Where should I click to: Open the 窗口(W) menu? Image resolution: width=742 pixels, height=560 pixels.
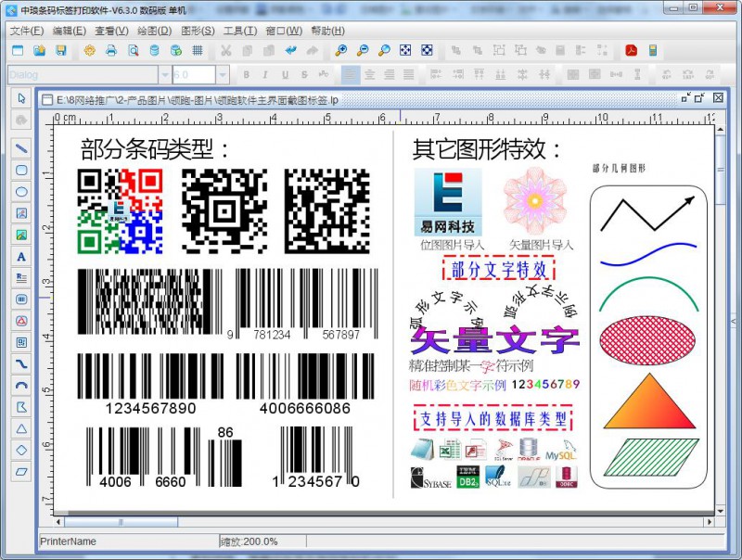point(284,31)
